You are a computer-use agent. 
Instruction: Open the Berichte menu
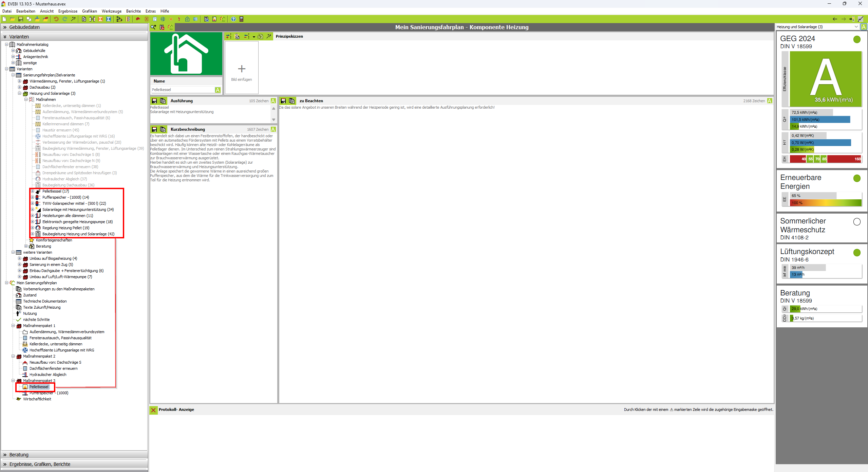(133, 11)
